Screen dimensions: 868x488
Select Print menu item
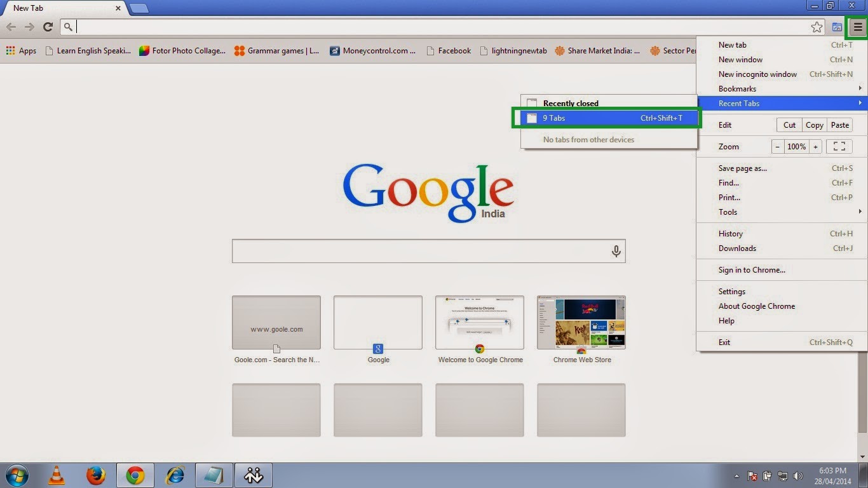782,198
